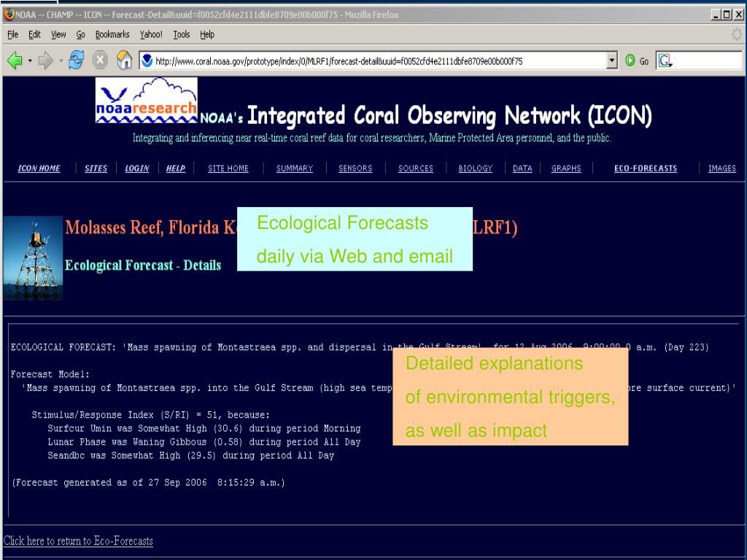Follow the LOGIN navigation link

click(136, 168)
